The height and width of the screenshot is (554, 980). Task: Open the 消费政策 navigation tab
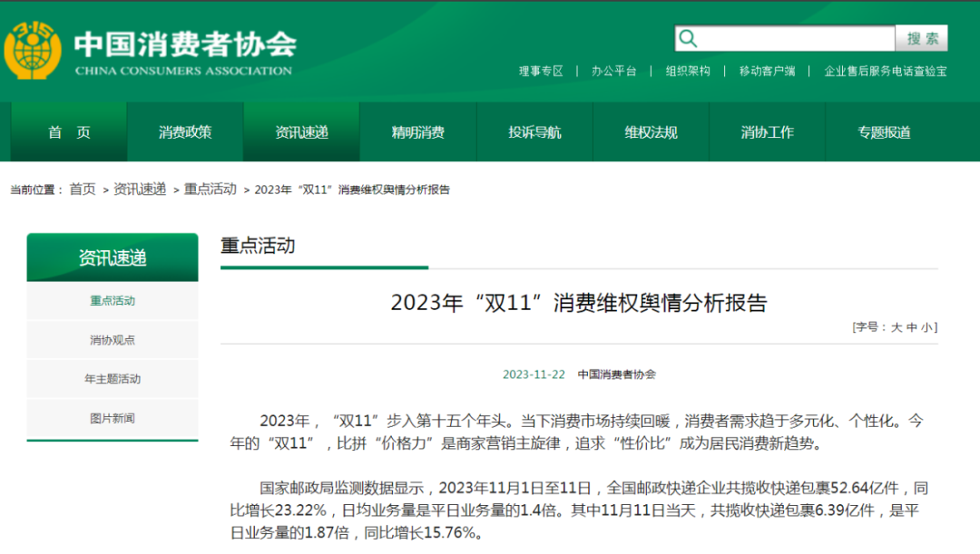[x=185, y=132]
